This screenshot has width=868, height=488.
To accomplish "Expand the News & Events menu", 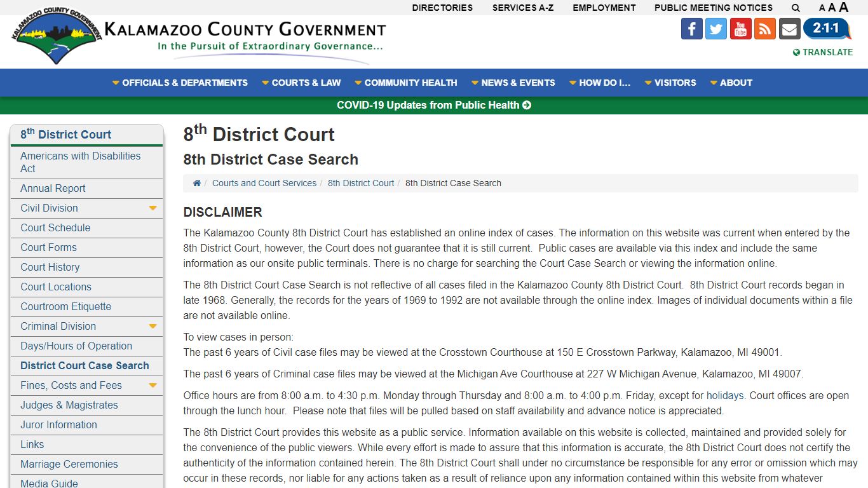I will click(513, 83).
